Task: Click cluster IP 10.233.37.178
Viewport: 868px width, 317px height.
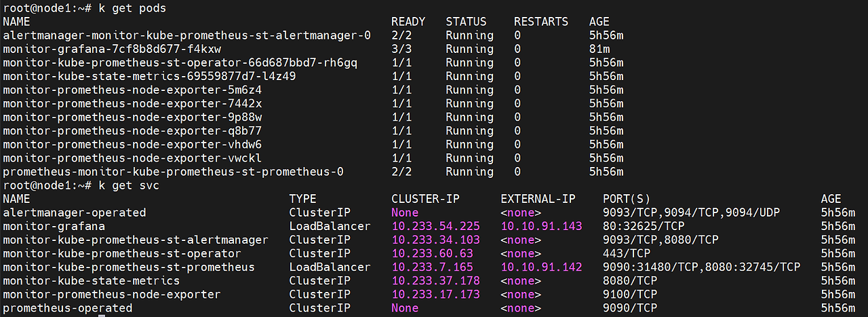Action: pyautogui.click(x=435, y=280)
